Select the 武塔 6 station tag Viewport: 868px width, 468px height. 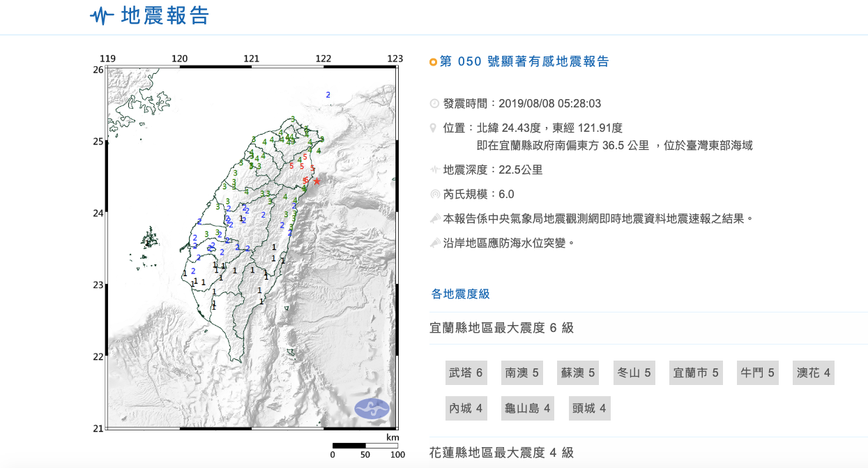[466, 373]
